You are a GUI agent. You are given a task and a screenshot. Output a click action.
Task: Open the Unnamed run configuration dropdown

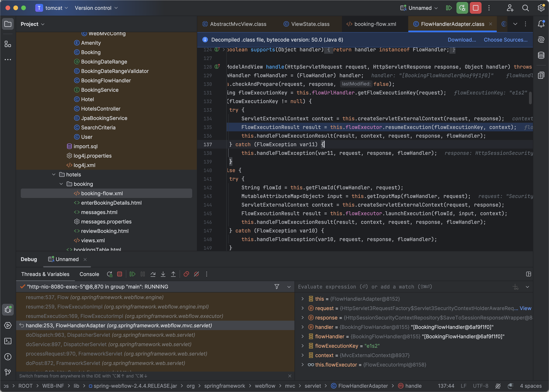click(x=419, y=8)
